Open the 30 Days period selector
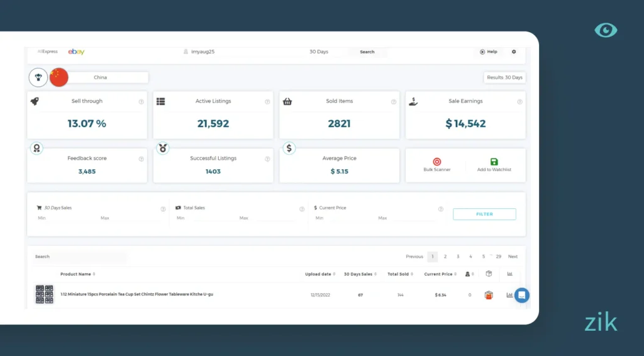Image resolution: width=644 pixels, height=356 pixels. pyautogui.click(x=319, y=52)
